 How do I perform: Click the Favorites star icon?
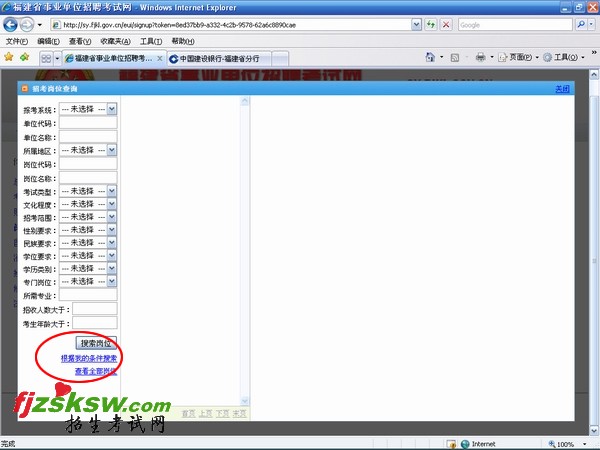coord(9,58)
